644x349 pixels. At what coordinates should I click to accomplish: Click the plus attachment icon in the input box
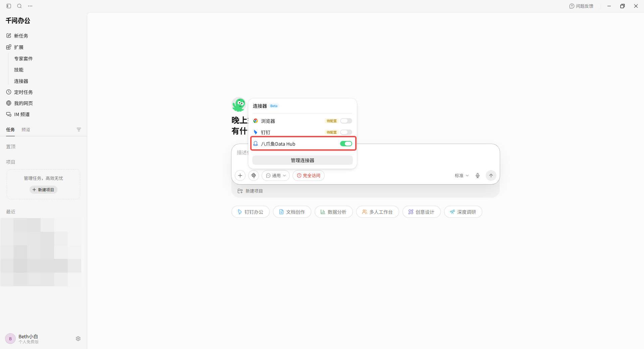(x=240, y=176)
